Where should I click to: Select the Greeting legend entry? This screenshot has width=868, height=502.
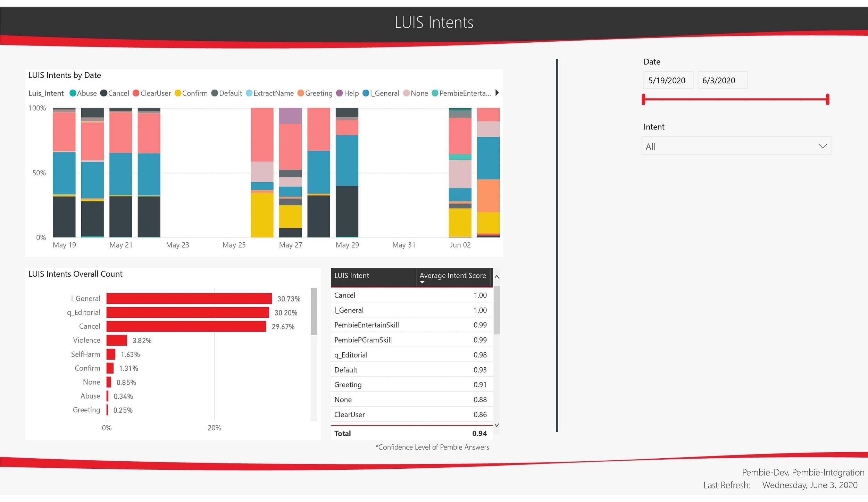[315, 93]
